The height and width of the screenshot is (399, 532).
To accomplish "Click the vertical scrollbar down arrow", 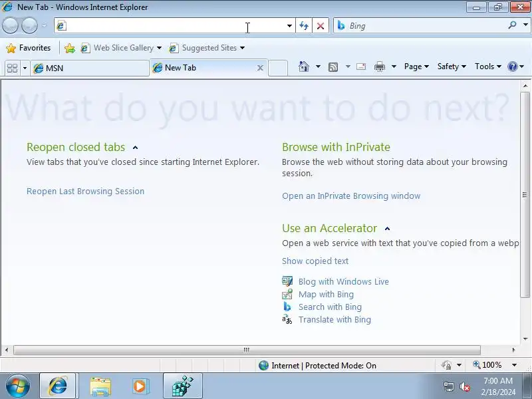I will coord(525,338).
